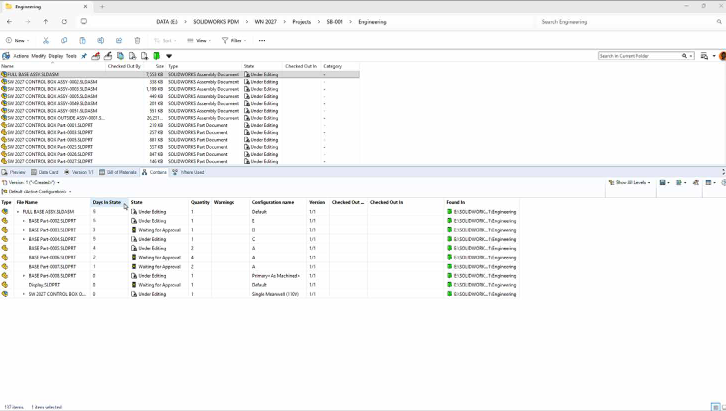Click the Check In icon in PDM toolbar
The height and width of the screenshot is (411, 726).
(108, 56)
